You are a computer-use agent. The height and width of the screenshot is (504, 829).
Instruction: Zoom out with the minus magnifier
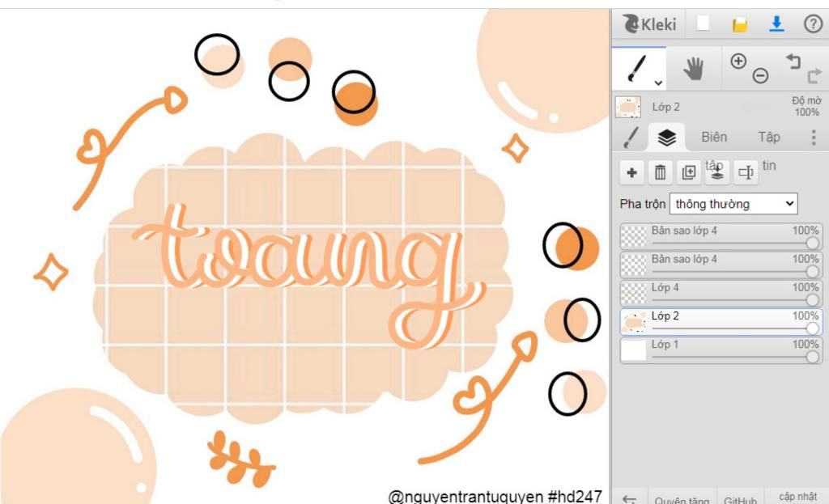[760, 75]
